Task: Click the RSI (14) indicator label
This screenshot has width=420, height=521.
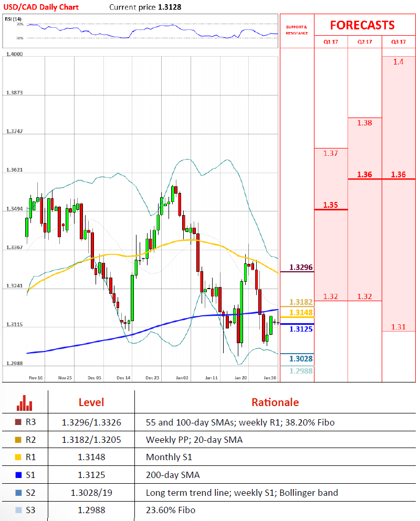Action: (x=13, y=19)
